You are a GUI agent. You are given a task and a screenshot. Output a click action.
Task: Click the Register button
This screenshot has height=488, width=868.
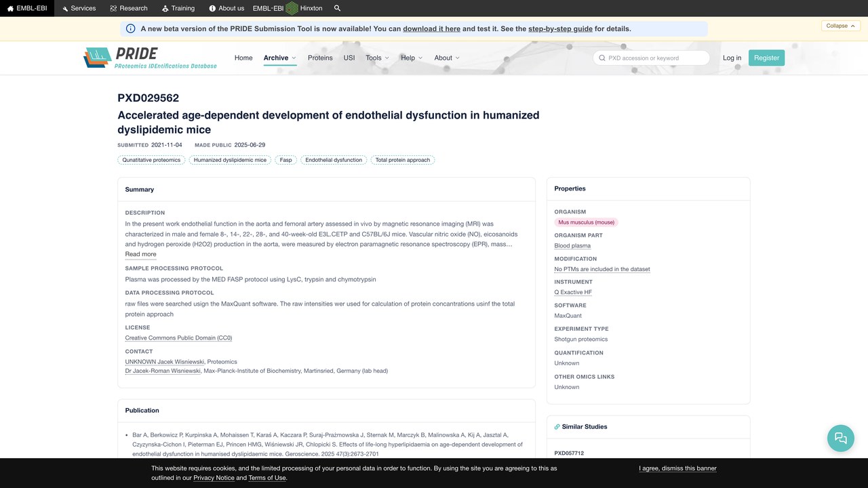[767, 58]
